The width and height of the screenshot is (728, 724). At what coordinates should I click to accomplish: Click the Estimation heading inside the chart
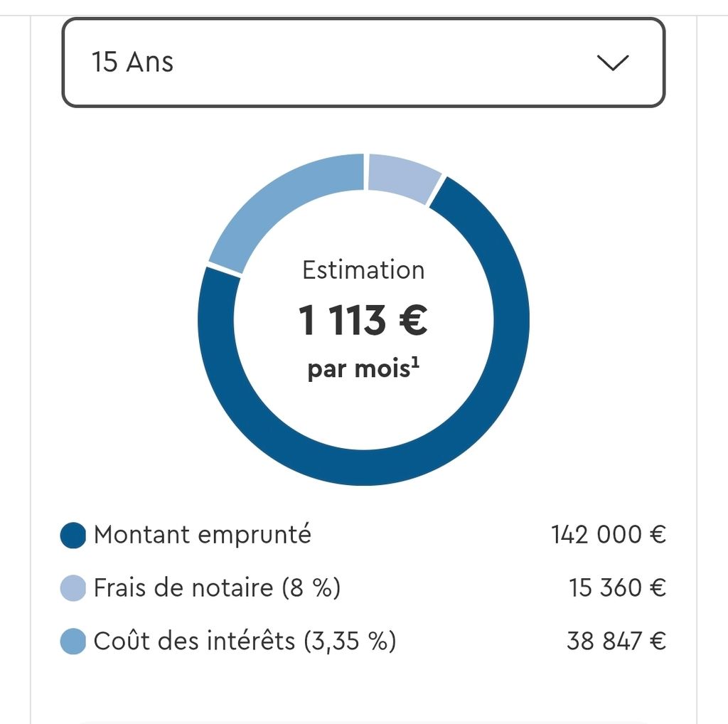pyautogui.click(x=363, y=270)
